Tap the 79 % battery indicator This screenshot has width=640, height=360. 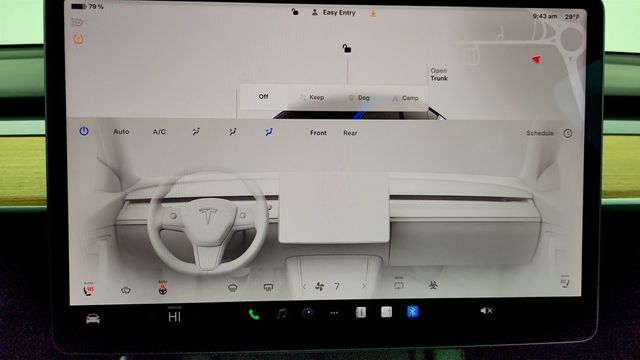coord(88,7)
